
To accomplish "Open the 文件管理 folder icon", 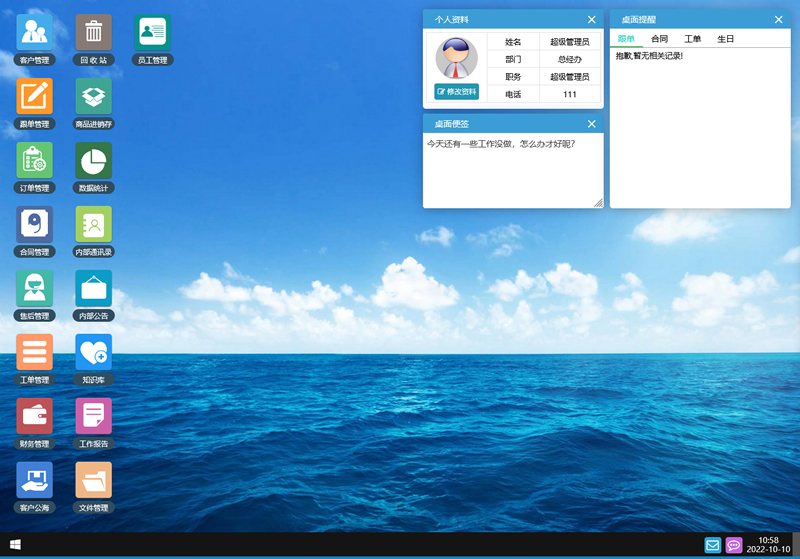I will [x=93, y=480].
